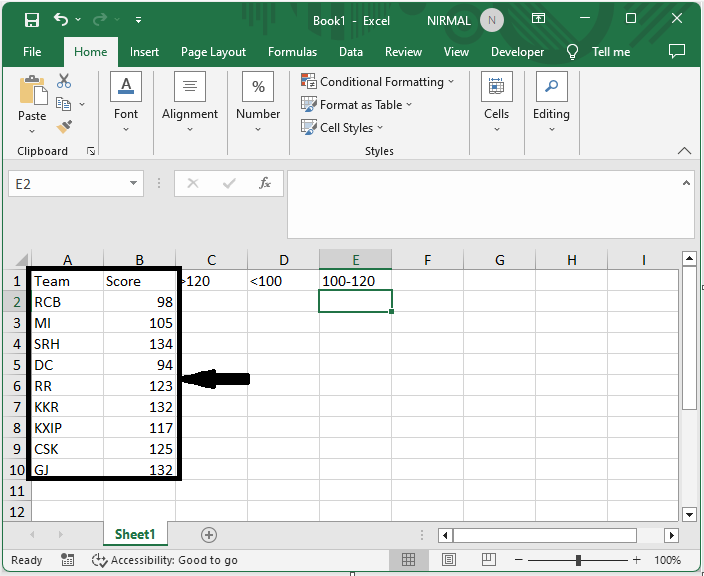Click the Redo arrow icon

[x=100, y=19]
